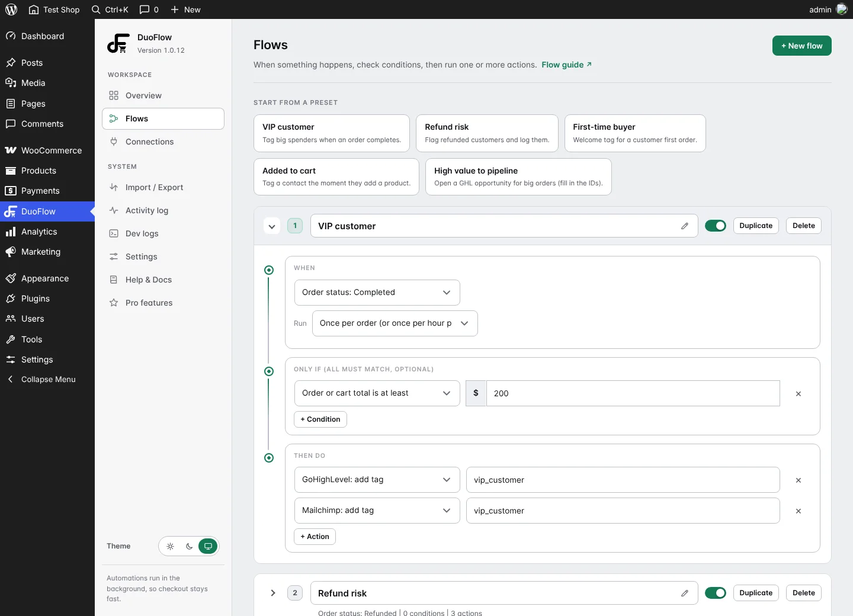This screenshot has height=616, width=853.
Task: Disable the VIP customer flow toggle
Action: 716,226
